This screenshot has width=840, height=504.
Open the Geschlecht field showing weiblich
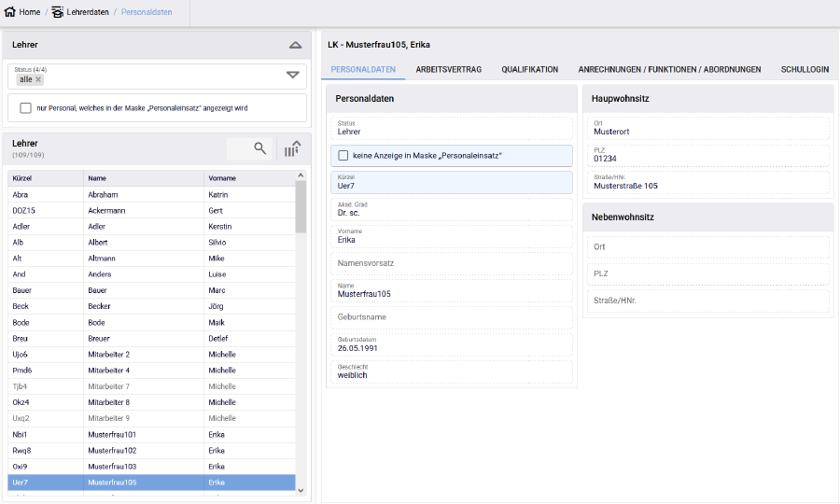(452, 371)
